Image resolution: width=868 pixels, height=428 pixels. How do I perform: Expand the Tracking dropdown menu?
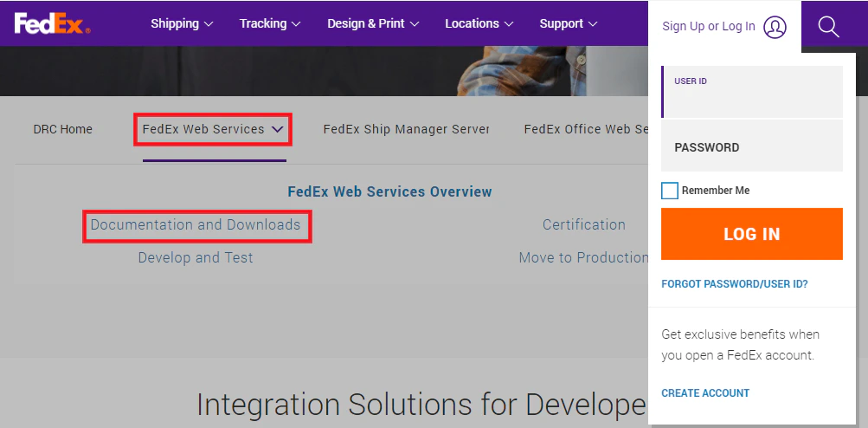pyautogui.click(x=270, y=24)
